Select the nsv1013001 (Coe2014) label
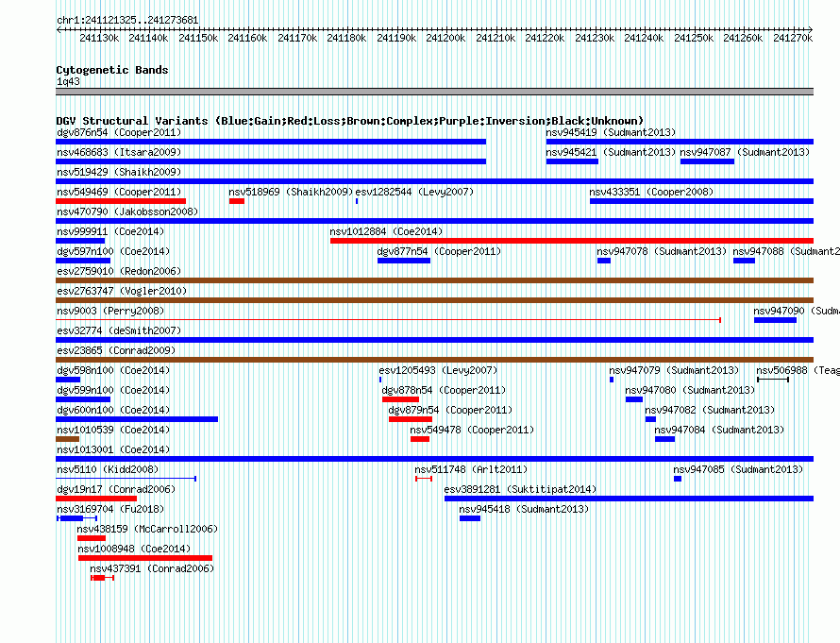Viewport: 840px width, 643px height. 113,449
